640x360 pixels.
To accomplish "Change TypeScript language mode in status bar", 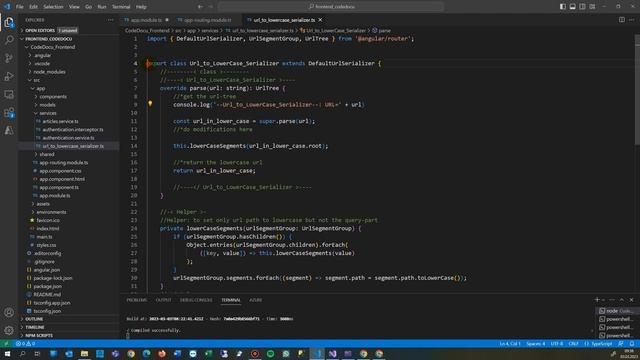I will [601, 344].
